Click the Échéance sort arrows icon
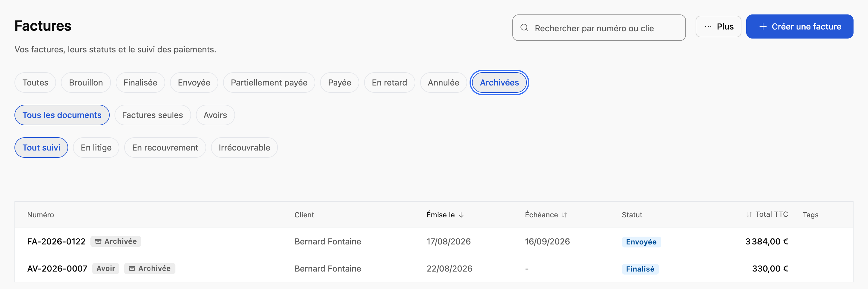Screen dimensions: 868x289 pos(564,215)
